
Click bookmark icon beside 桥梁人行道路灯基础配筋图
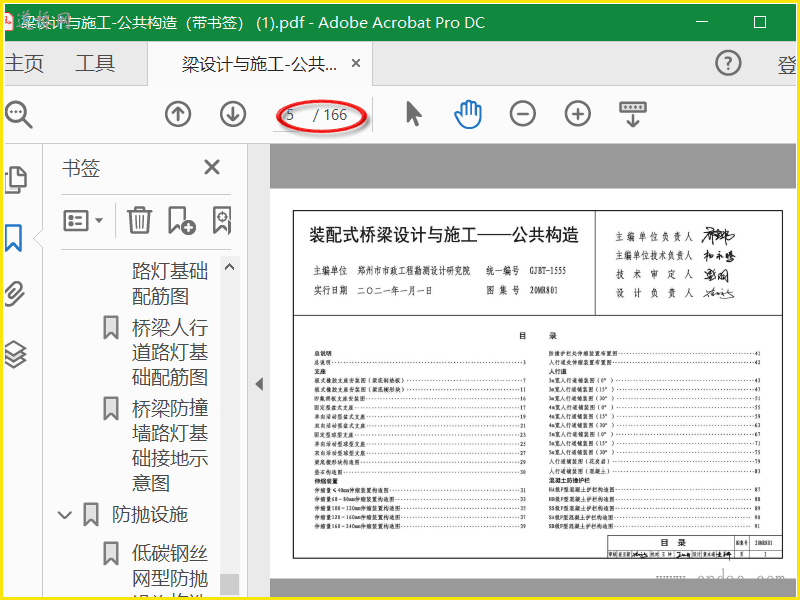pos(111,328)
